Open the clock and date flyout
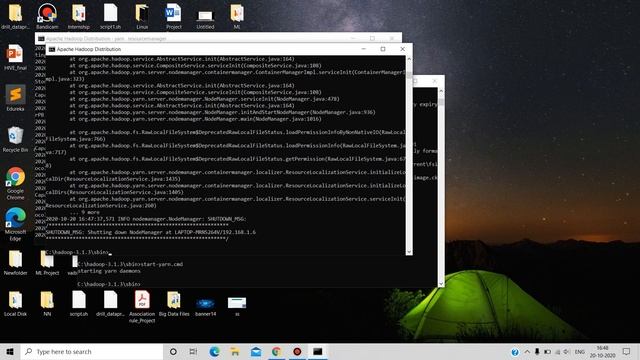The image size is (640, 360). (x=602, y=351)
